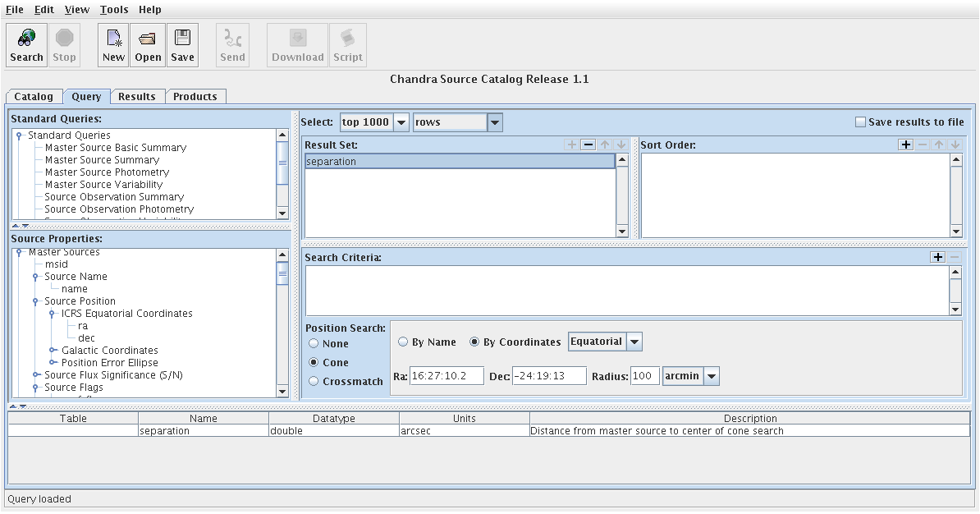Add criterion with Search Criteria plus icon
This screenshot has height=514, width=980.
(937, 257)
